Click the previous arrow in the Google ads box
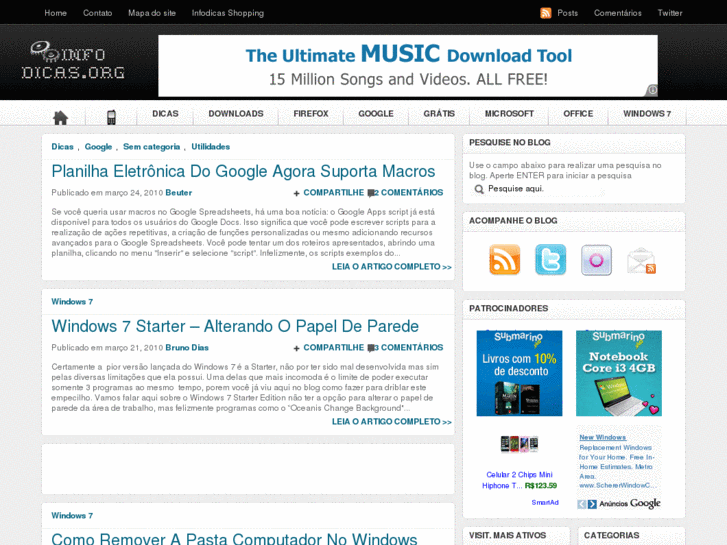Viewport: 727px width, 545px height. [582, 504]
